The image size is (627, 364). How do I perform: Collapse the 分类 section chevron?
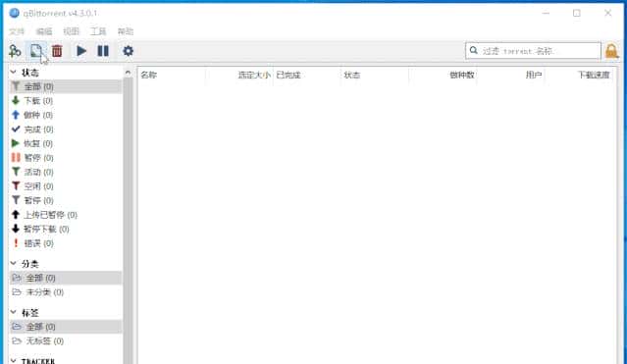13,263
